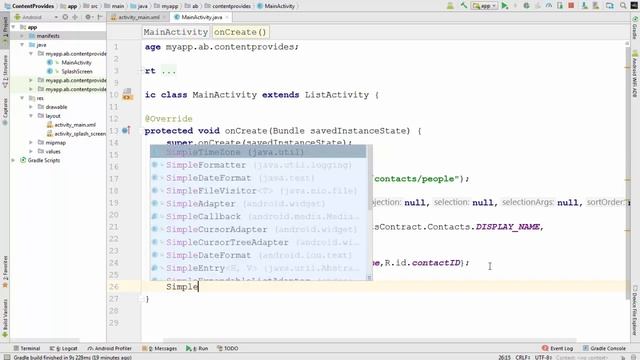Choose SimpleCursorTreeAdapter from the completion list

pyautogui.click(x=258, y=242)
